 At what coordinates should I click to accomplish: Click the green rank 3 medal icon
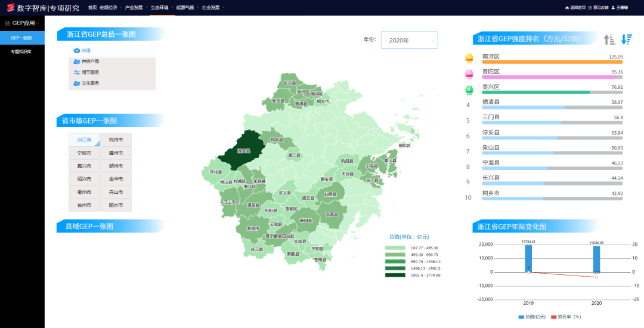469,89
